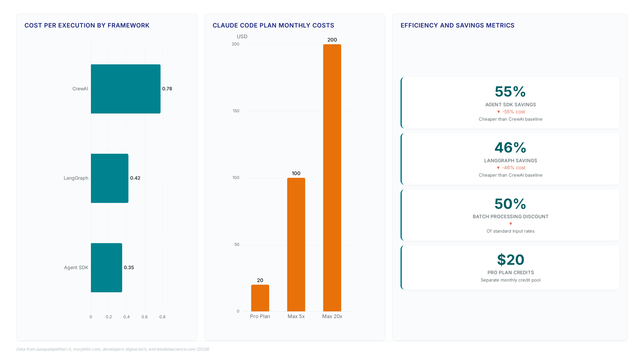Viewport: 644px width, 362px height.
Task: Click the 0.8 x-axis tick label
Action: pyautogui.click(x=163, y=317)
